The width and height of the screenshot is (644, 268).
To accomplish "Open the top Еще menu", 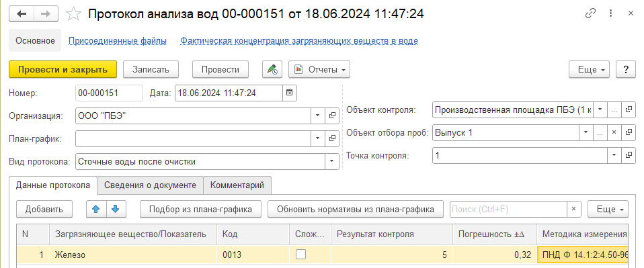I will pos(589,69).
